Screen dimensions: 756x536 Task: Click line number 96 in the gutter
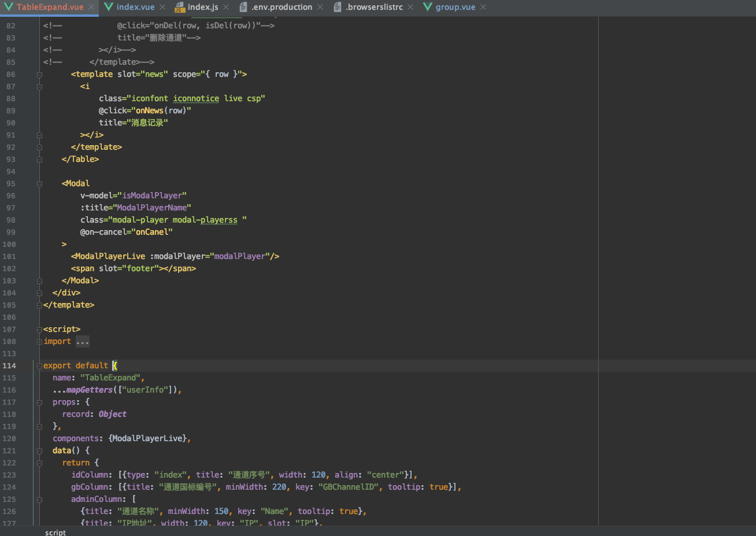tap(11, 196)
